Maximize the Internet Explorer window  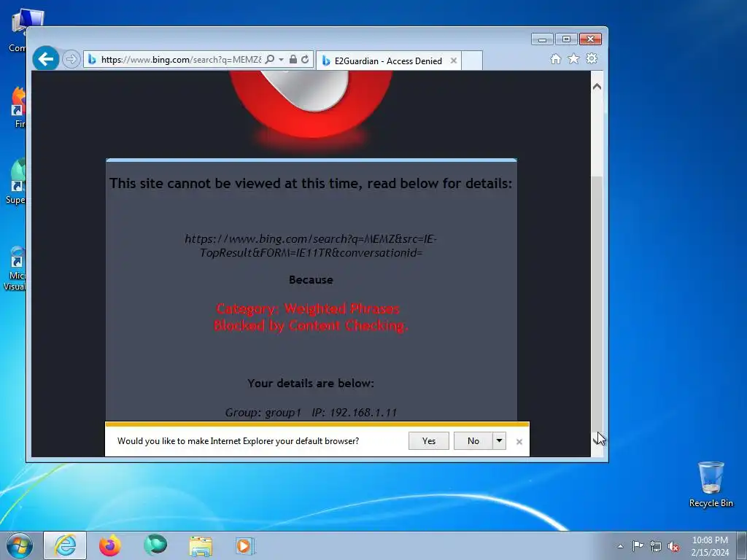pos(566,39)
